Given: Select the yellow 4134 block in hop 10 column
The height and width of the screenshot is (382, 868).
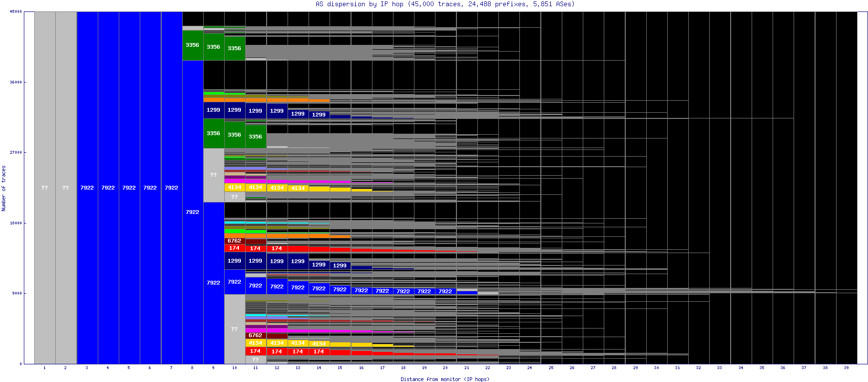Looking at the screenshot, I should (x=235, y=188).
